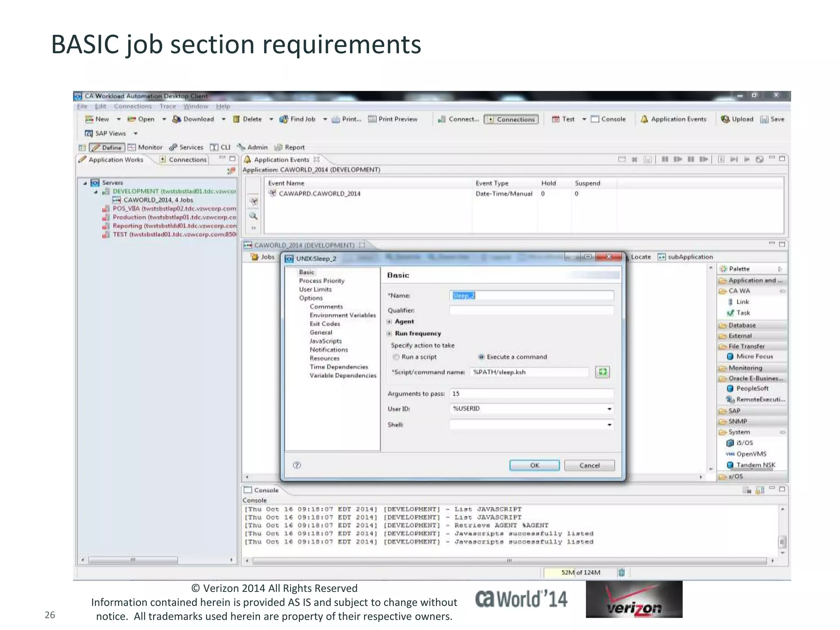Select Environment Variables in dialog tree
Image resolution: width=840 pixels, height=630 pixels.
point(342,315)
